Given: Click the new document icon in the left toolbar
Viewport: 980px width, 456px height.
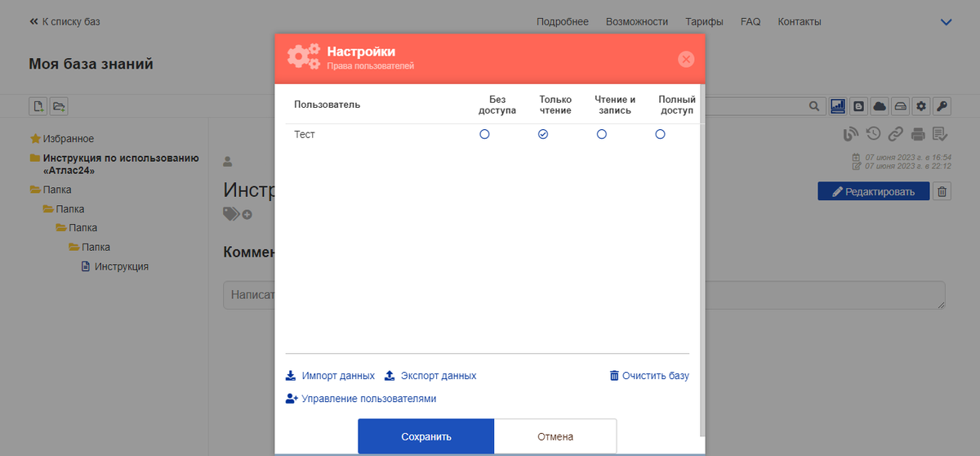Looking at the screenshot, I should coord(38,105).
